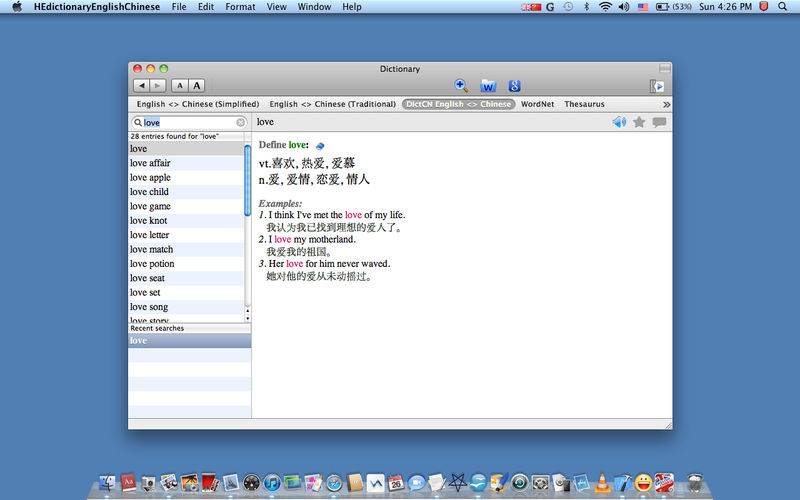Click the Bluetooth menu bar icon
This screenshot has height=500, width=800.
pyautogui.click(x=586, y=7)
